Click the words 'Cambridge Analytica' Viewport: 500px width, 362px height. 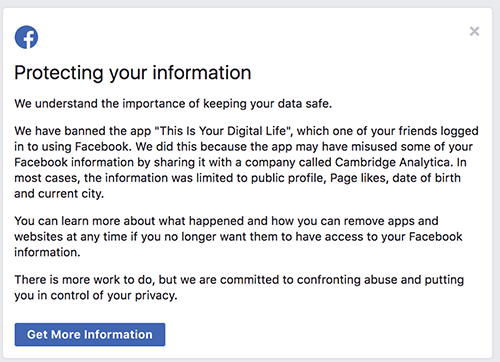coord(394,162)
